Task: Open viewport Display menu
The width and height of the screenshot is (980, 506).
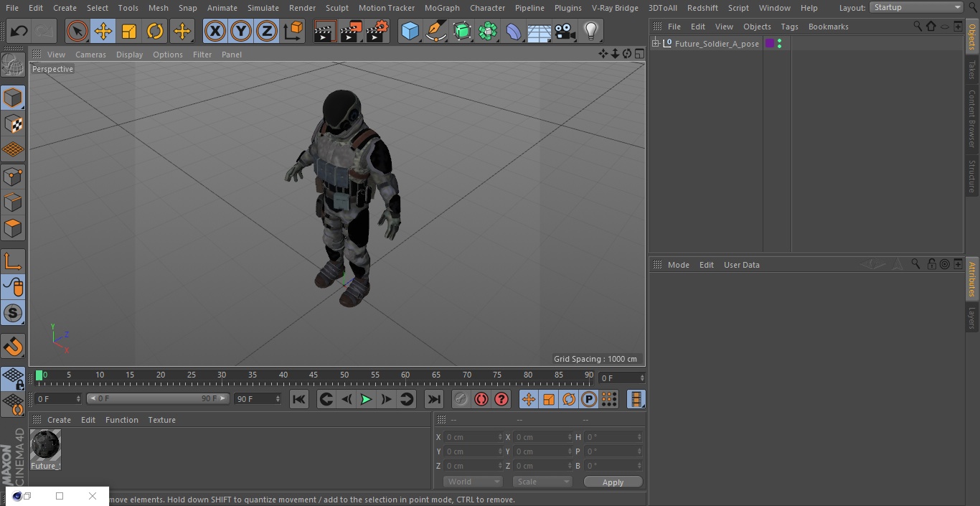Action: [x=129, y=55]
